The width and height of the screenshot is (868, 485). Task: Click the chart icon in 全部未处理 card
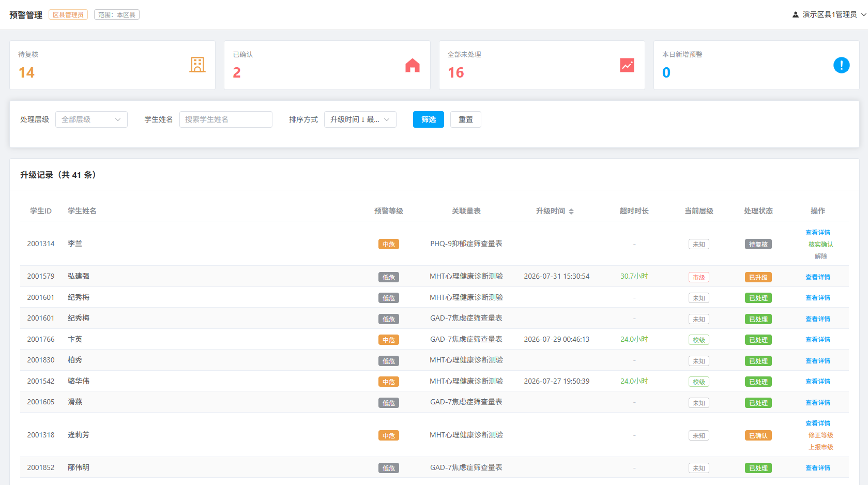coord(627,65)
